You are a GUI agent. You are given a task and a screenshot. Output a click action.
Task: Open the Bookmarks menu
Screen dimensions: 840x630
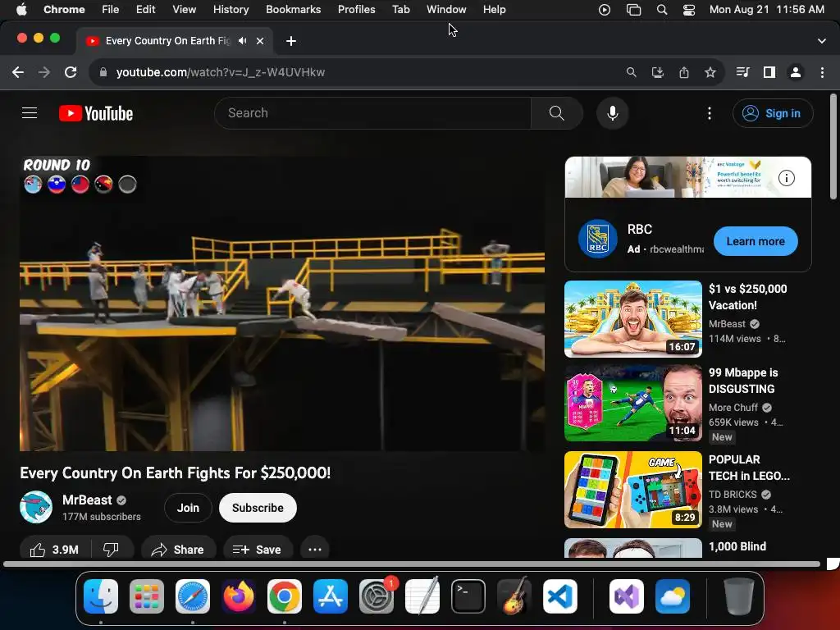[x=293, y=10]
